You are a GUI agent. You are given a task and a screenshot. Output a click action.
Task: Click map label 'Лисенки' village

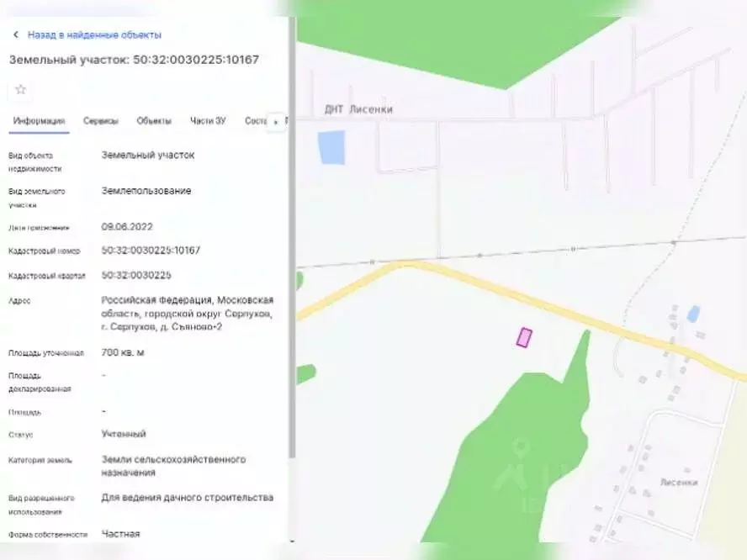pos(678,483)
